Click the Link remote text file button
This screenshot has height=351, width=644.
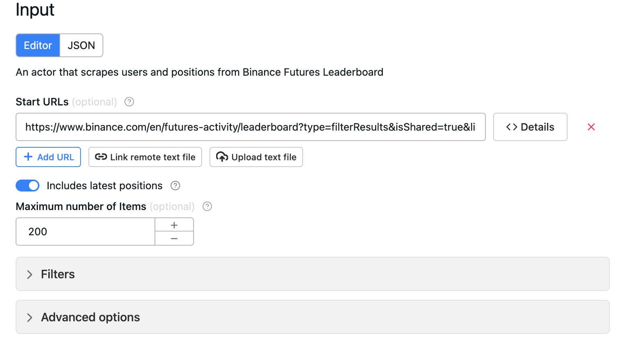[x=145, y=157]
